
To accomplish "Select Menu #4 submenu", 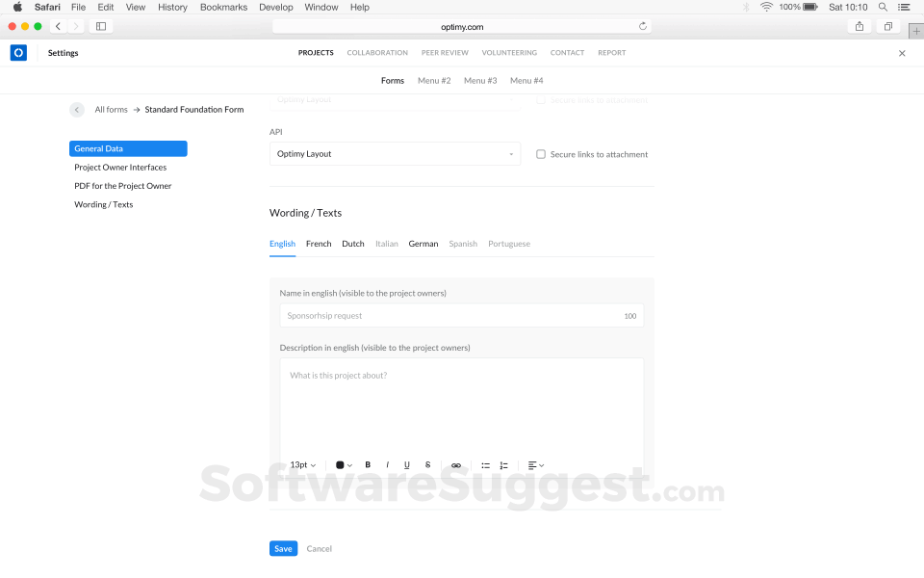I will 526,80.
